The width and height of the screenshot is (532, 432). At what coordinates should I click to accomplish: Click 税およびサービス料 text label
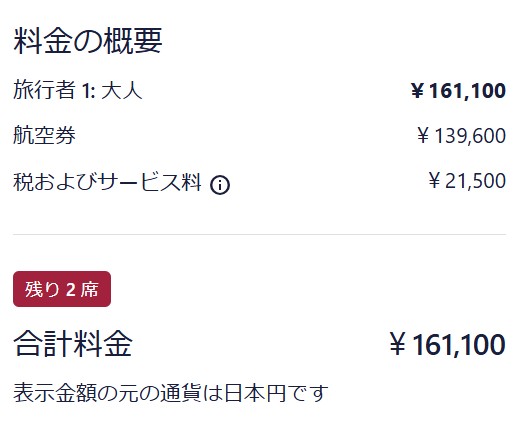coord(107,182)
